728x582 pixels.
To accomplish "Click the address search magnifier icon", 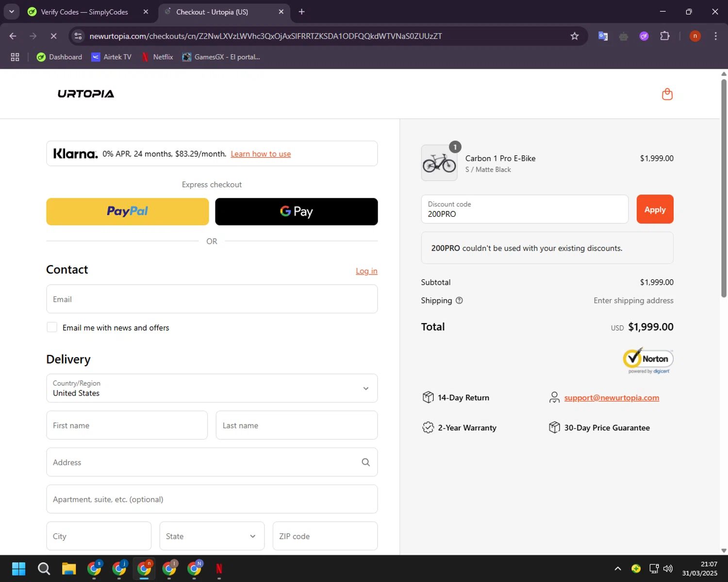I will (365, 462).
